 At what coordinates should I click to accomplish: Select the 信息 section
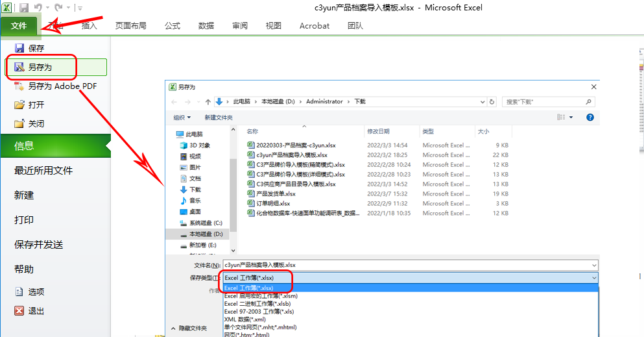[55, 146]
